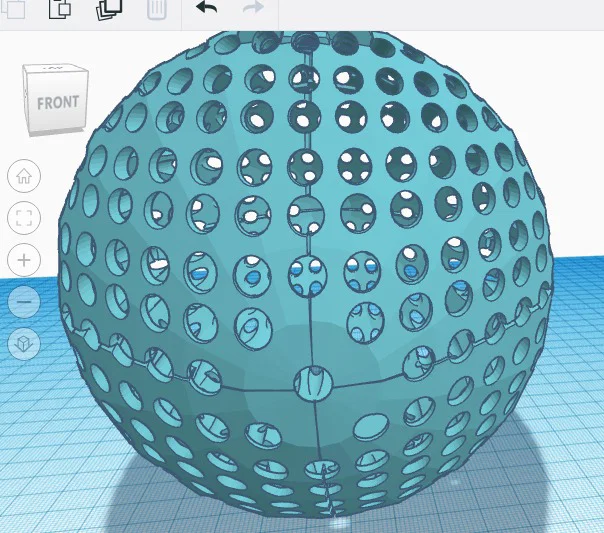Switch to orthographic view cube icon
Viewport: 604px width, 533px height.
[x=24, y=344]
